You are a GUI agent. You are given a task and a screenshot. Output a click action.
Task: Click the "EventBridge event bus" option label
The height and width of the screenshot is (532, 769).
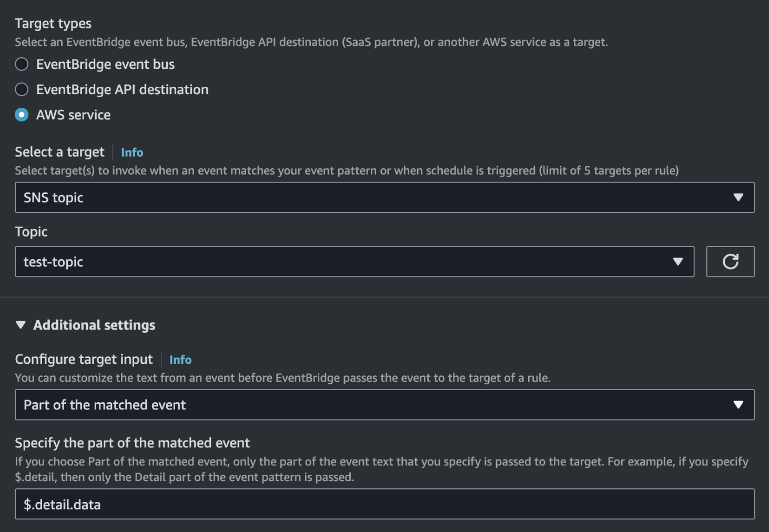click(x=105, y=64)
